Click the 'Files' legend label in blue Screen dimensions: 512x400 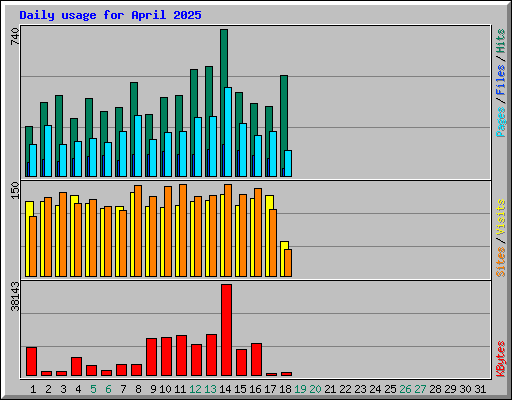point(500,79)
